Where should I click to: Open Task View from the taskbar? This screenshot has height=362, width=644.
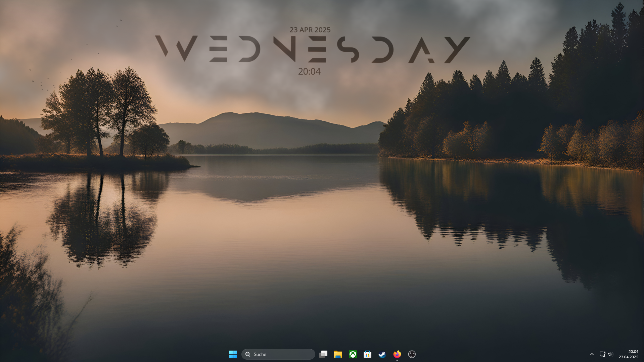click(x=323, y=354)
